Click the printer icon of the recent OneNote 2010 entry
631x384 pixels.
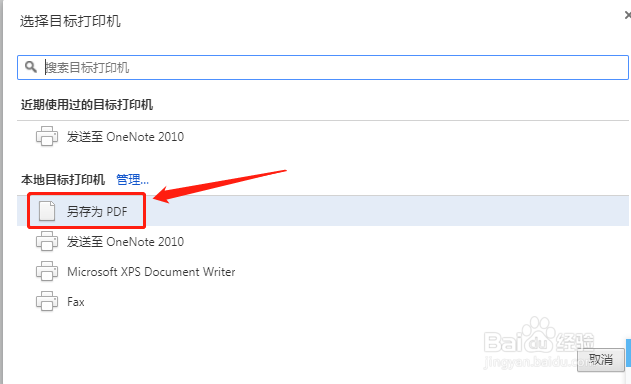pyautogui.click(x=47, y=136)
